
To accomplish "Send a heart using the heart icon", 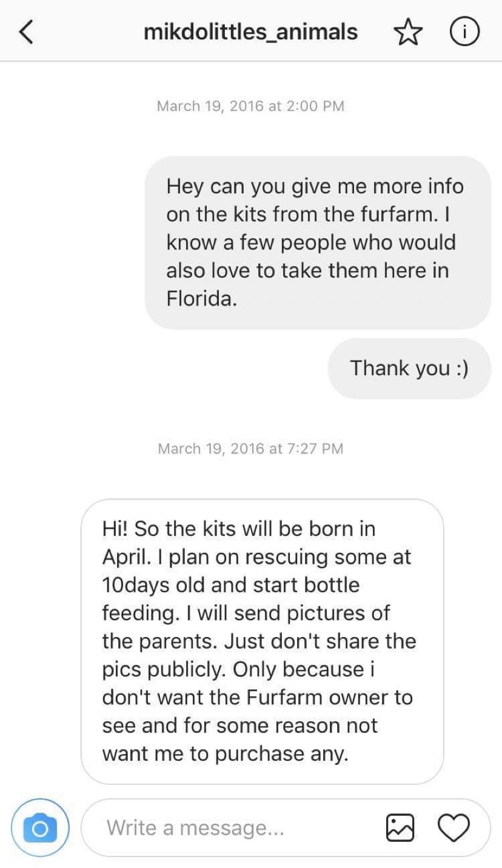I will [x=454, y=827].
